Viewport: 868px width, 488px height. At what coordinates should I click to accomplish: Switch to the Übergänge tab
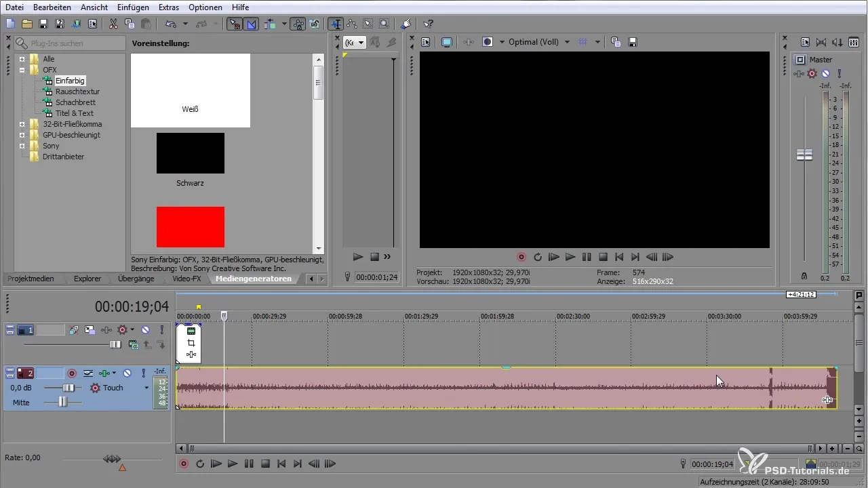(x=136, y=279)
